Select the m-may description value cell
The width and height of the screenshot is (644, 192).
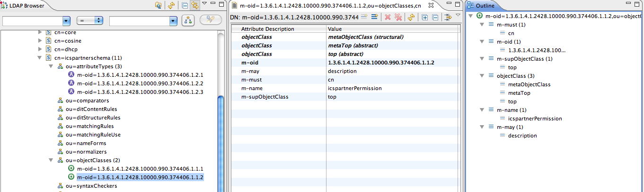coord(393,71)
